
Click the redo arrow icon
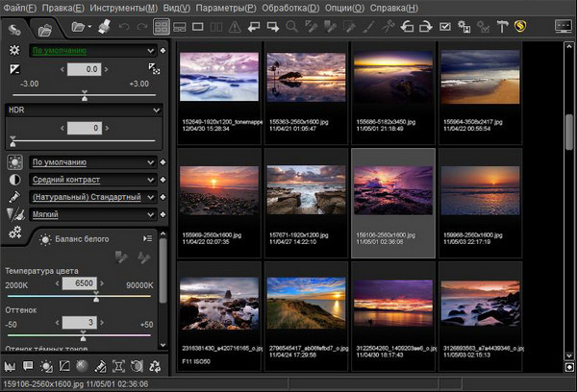(142, 27)
